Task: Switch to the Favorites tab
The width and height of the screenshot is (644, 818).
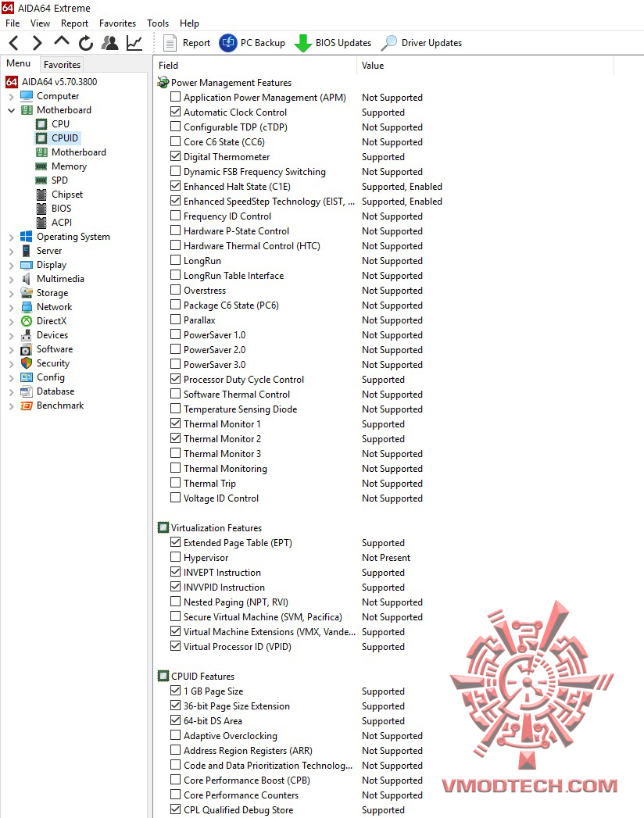Action: [x=62, y=65]
